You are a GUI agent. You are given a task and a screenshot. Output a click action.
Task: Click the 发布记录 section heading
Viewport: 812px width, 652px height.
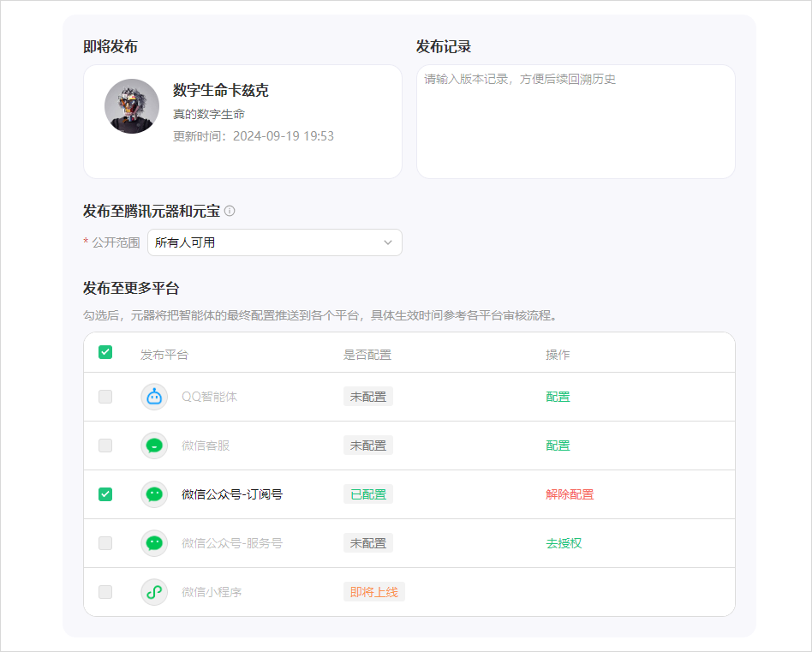click(444, 46)
